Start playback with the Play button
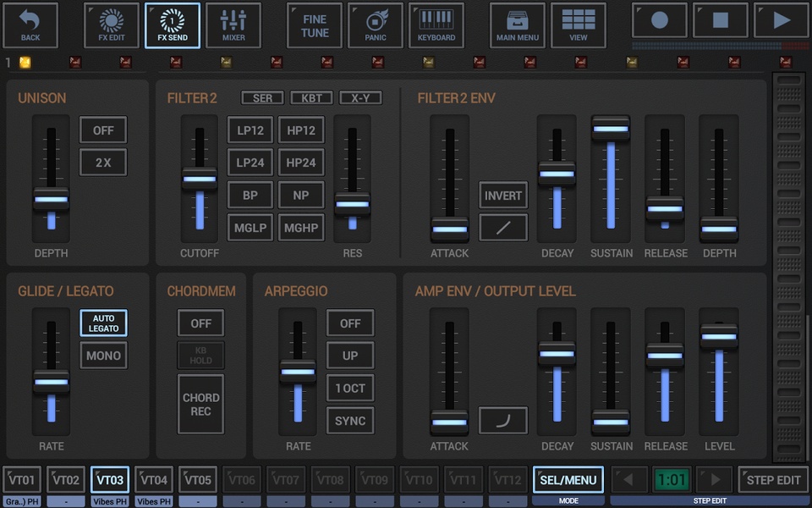Image resolution: width=812 pixels, height=508 pixels. 782,20
